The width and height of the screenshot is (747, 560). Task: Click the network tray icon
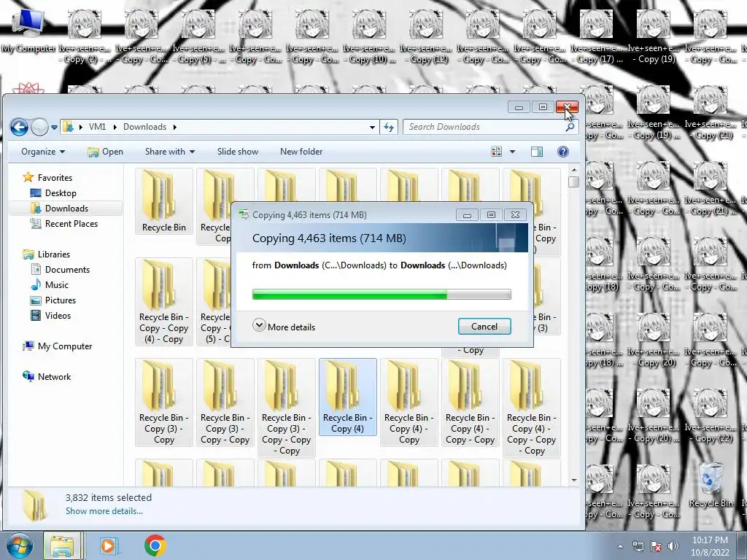coord(638,546)
